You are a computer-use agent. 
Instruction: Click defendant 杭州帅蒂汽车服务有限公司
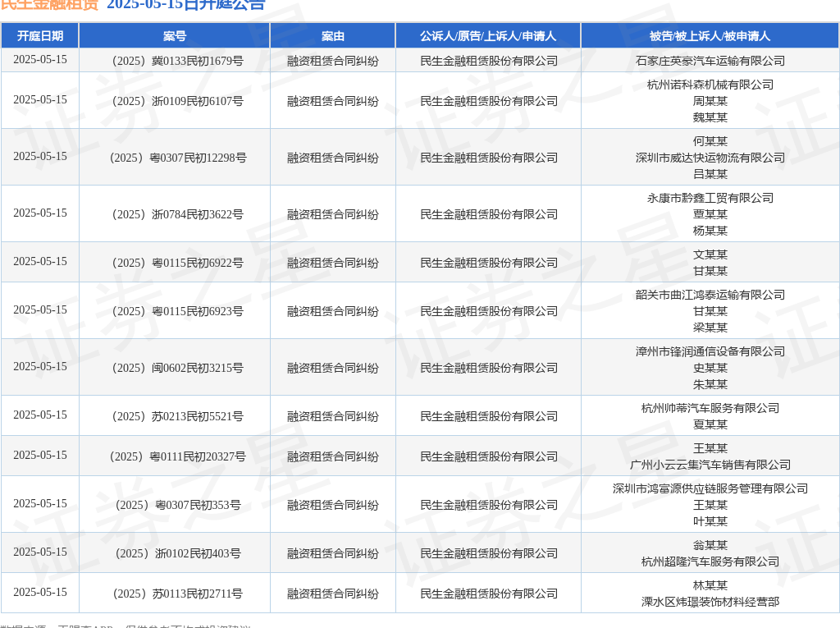pos(710,408)
